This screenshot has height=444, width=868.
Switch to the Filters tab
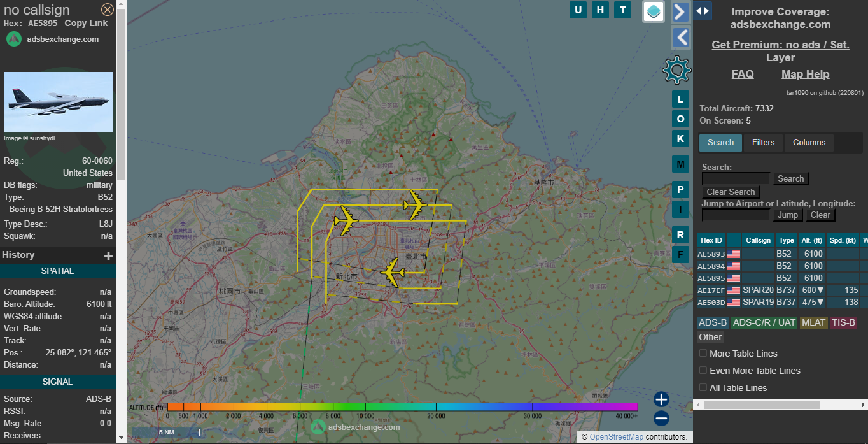click(763, 142)
